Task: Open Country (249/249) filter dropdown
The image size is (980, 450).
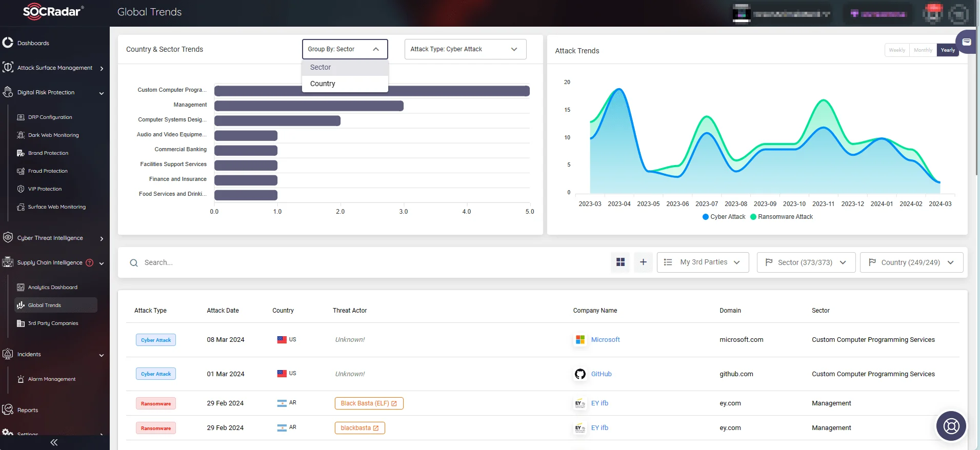Action: [911, 262]
